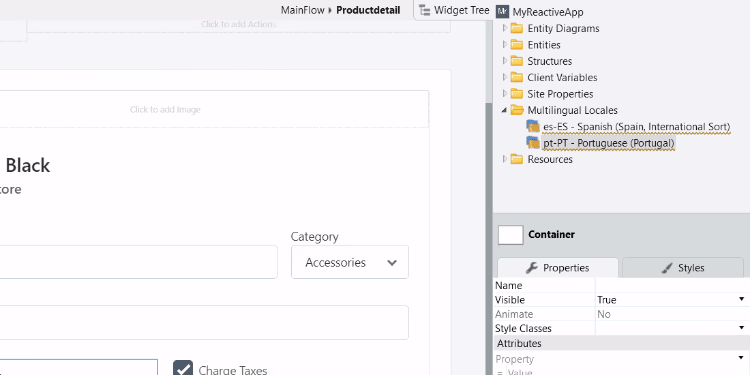Image resolution: width=750 pixels, height=375 pixels.
Task: Expand the Entities folder
Action: point(504,44)
